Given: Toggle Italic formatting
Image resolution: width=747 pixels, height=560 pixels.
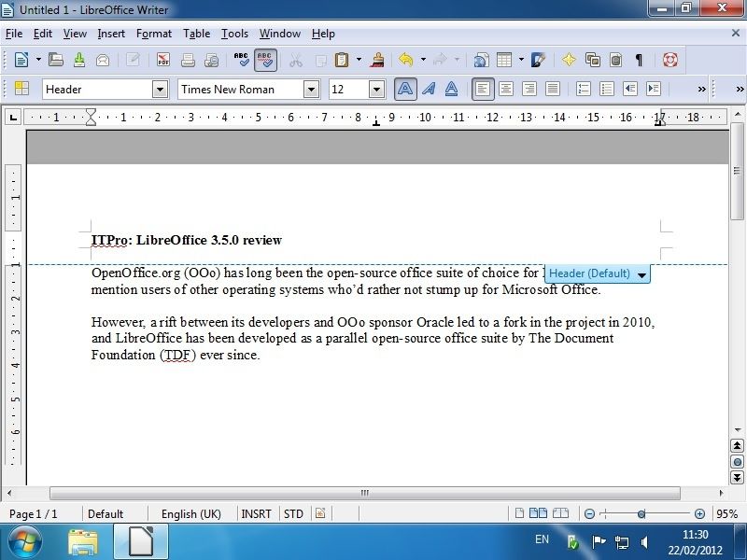Looking at the screenshot, I should coord(429,89).
